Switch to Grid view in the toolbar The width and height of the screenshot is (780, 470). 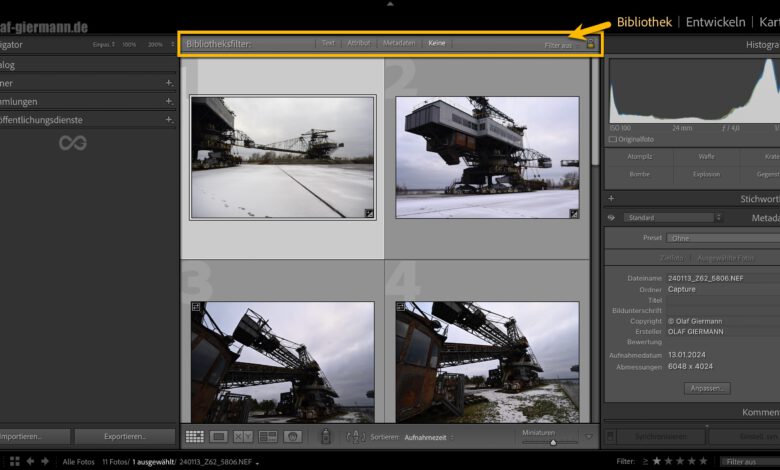click(195, 436)
